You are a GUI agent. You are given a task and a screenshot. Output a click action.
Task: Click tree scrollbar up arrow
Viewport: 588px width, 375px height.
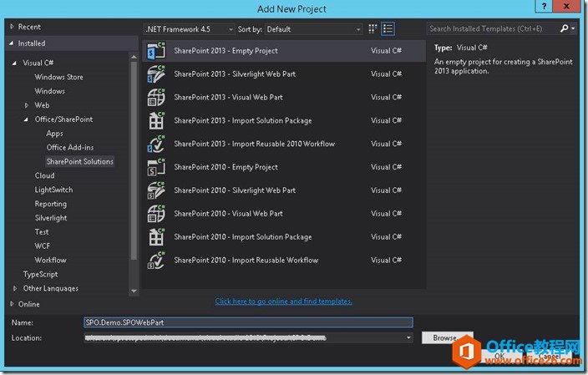[134, 57]
